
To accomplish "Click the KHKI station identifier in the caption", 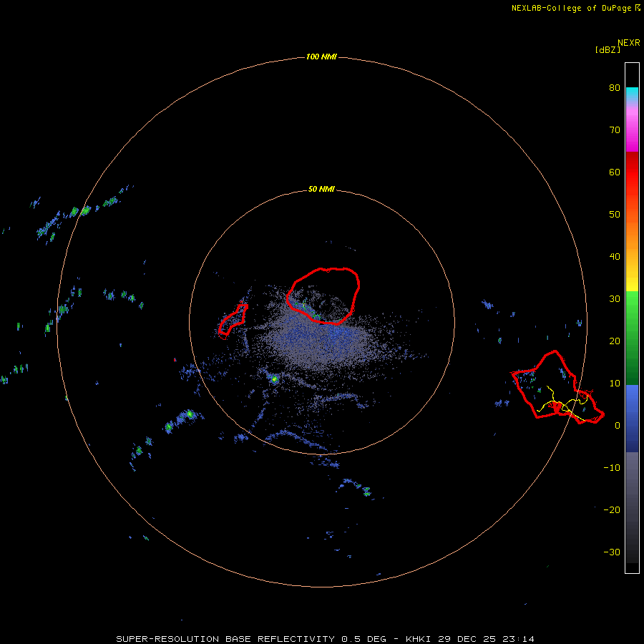I will click(x=419, y=639).
